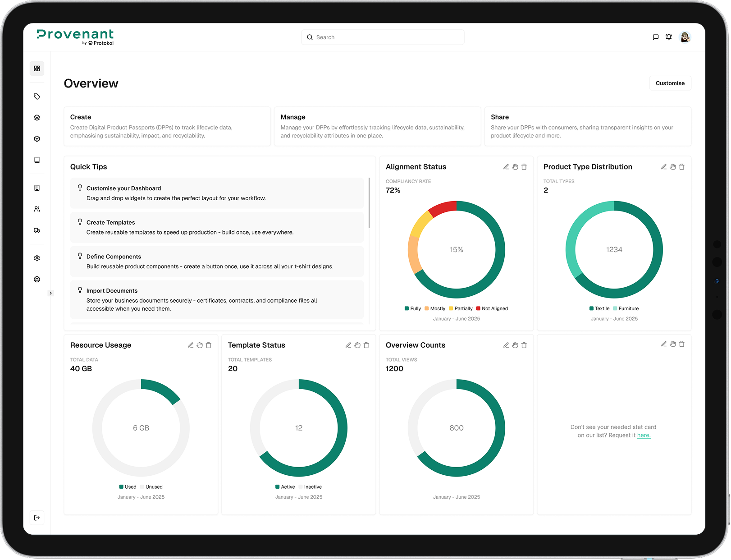
Task: Delete the Overview Counts widget via trash icon
Action: tap(524, 344)
